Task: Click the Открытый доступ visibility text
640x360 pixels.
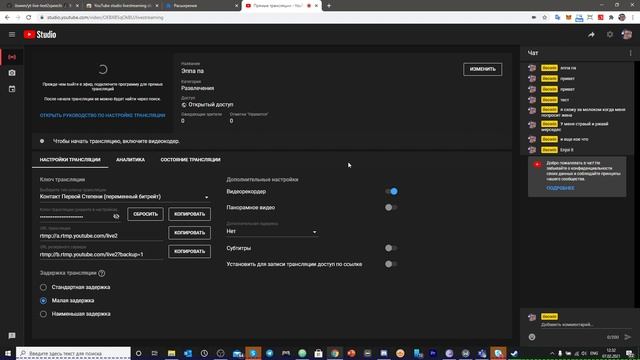Action: (x=211, y=104)
